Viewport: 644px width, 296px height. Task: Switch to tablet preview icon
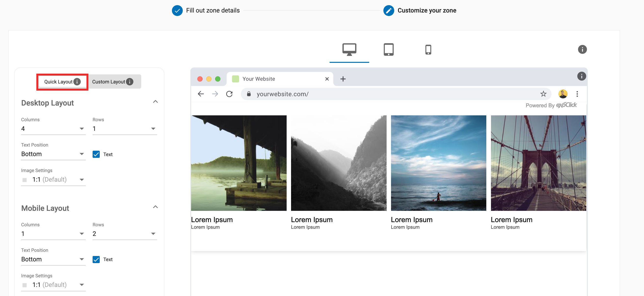click(389, 50)
